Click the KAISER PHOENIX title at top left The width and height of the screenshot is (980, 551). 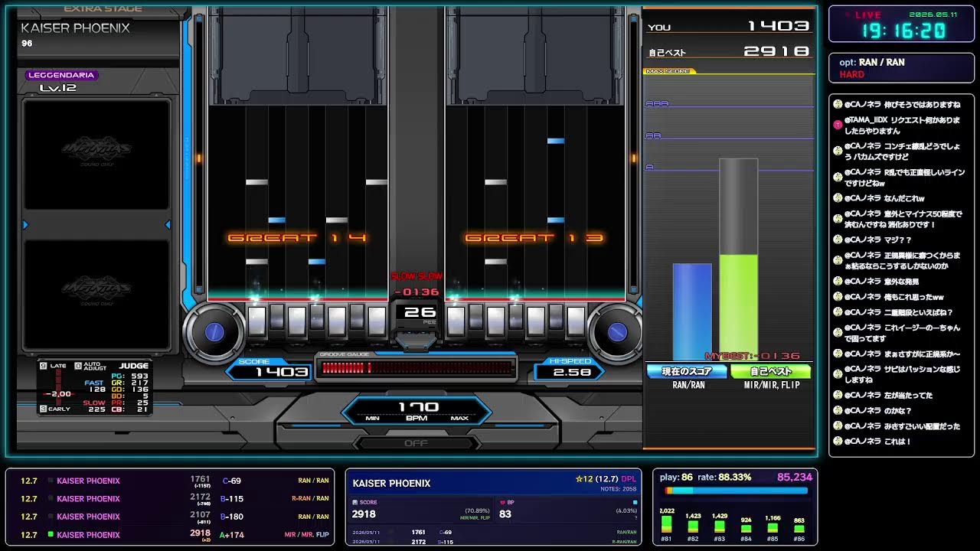pos(75,28)
